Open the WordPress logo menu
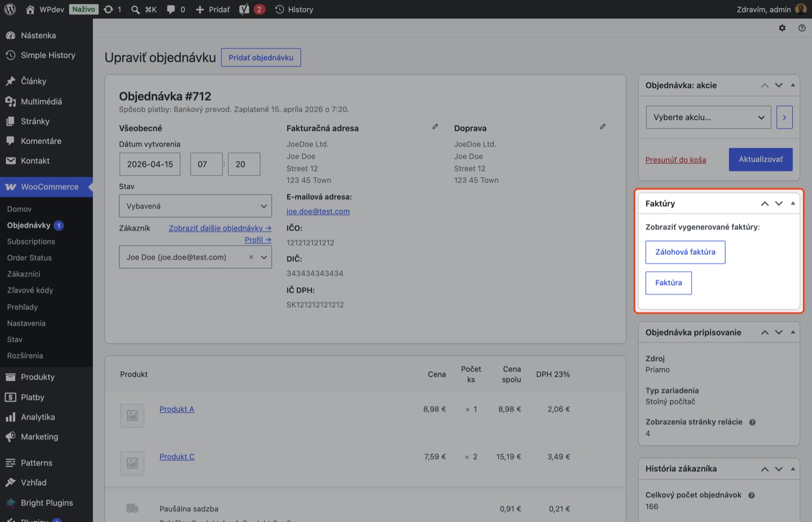 click(x=10, y=9)
